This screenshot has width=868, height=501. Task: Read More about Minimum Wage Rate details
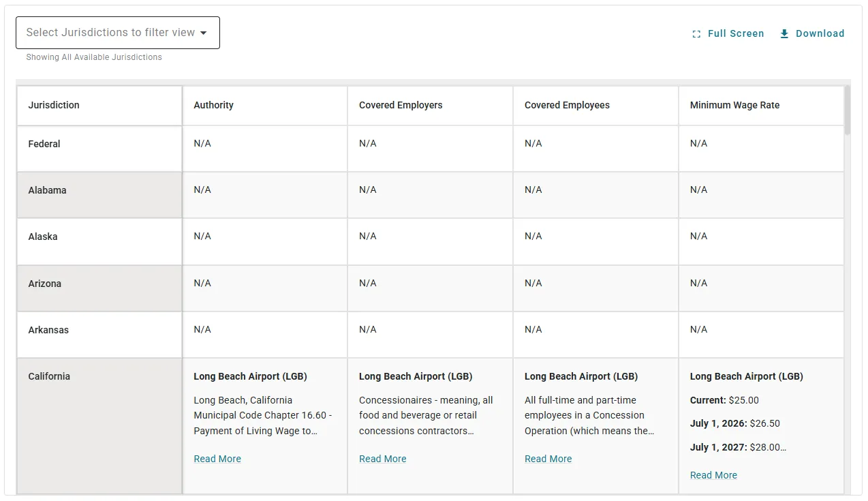713,475
